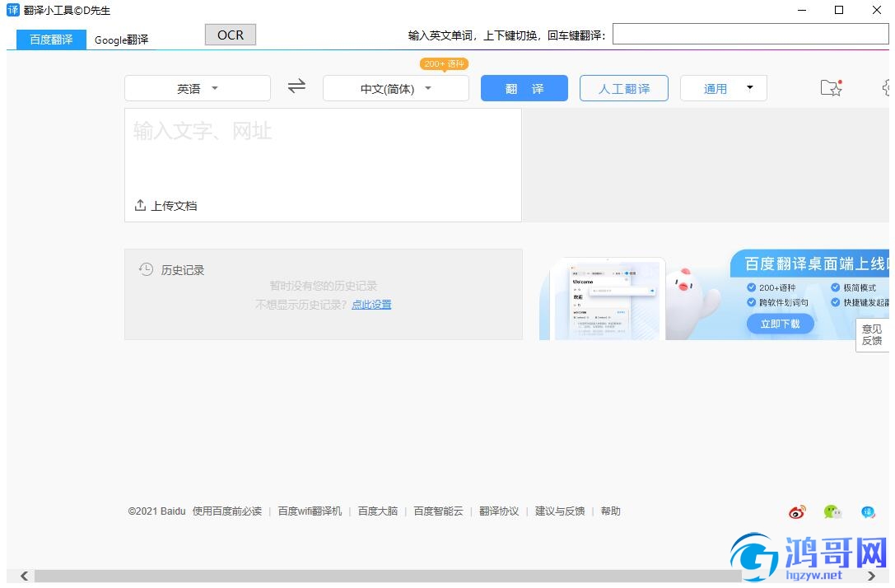The width and height of the screenshot is (895, 588).
Task: Click the 翻译小工具 app icon in title bar
Action: click(x=13, y=10)
